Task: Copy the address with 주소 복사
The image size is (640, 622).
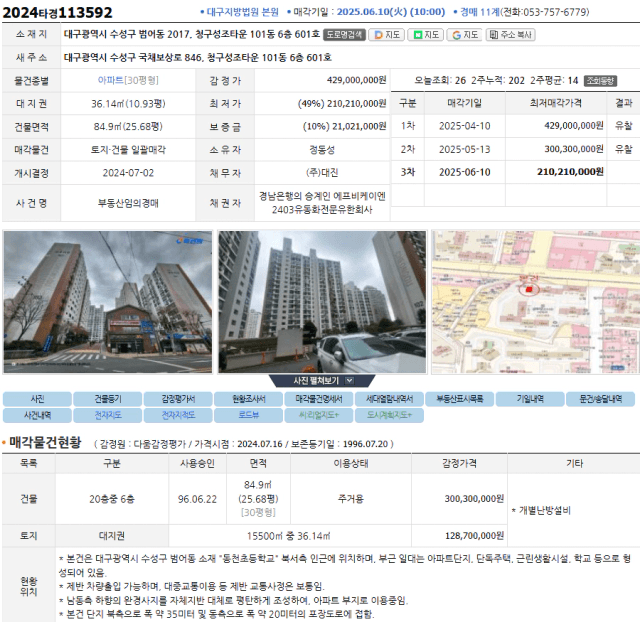Action: point(510,35)
